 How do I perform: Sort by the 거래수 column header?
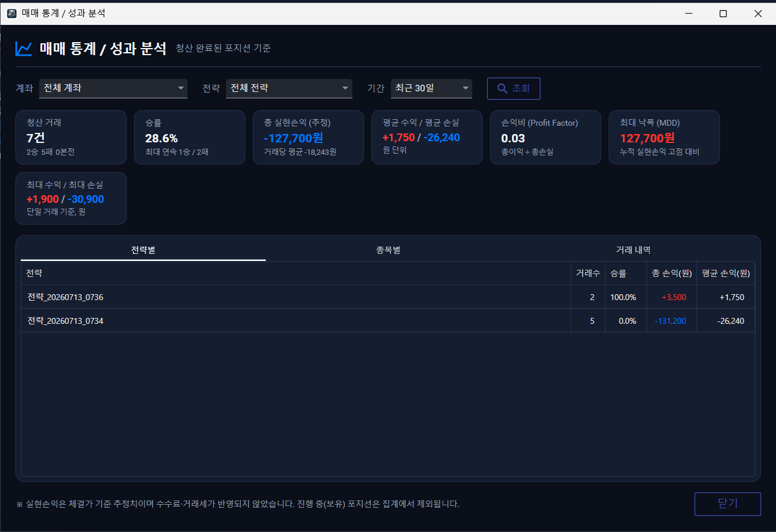click(588, 273)
